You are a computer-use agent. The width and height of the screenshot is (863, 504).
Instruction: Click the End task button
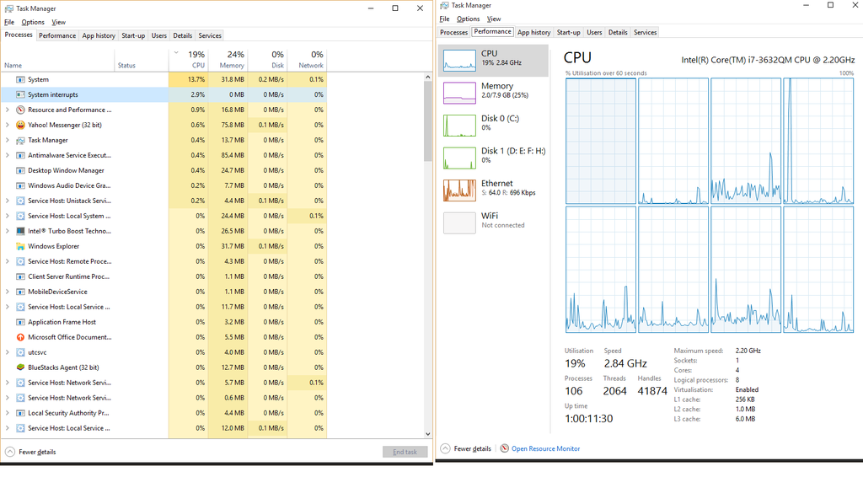coord(405,452)
